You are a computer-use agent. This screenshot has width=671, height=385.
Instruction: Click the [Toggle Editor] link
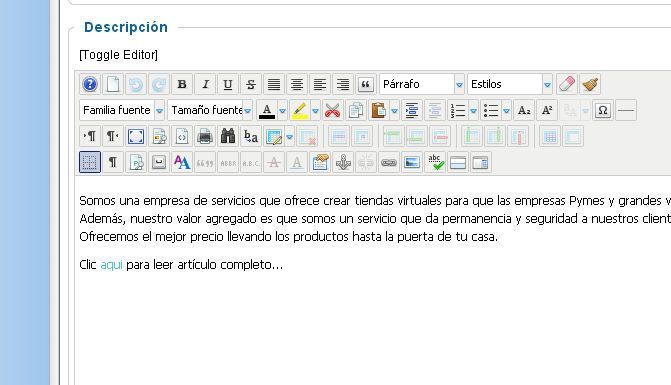pyautogui.click(x=119, y=55)
